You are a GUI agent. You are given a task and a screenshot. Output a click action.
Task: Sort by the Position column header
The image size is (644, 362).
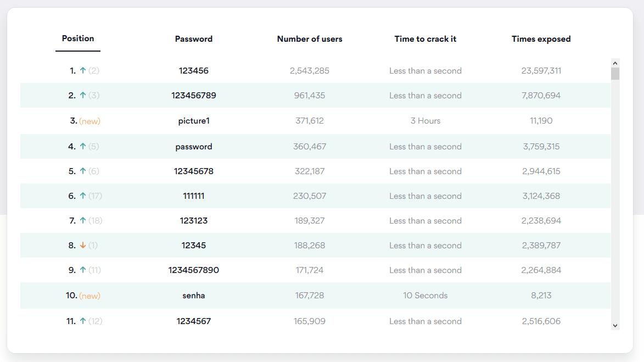click(78, 38)
